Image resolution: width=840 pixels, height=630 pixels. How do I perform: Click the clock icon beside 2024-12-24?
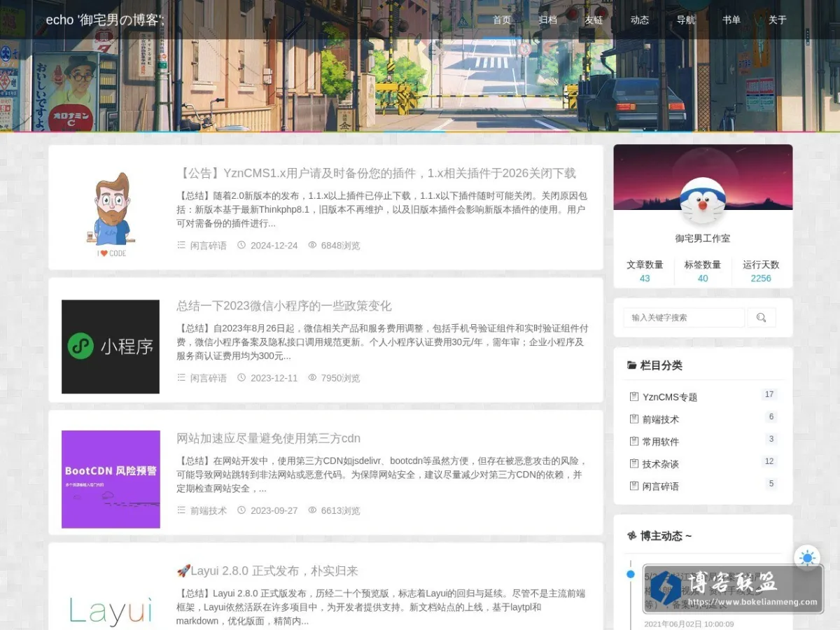241,245
